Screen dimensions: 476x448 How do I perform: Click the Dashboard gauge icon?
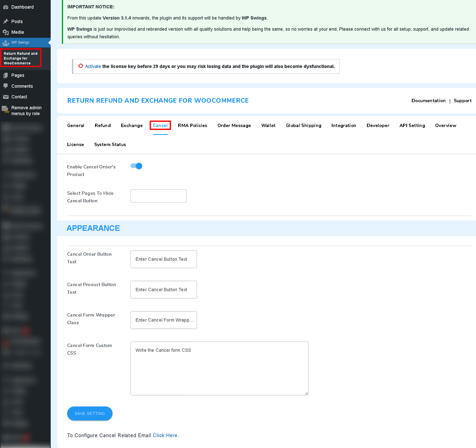[6, 7]
